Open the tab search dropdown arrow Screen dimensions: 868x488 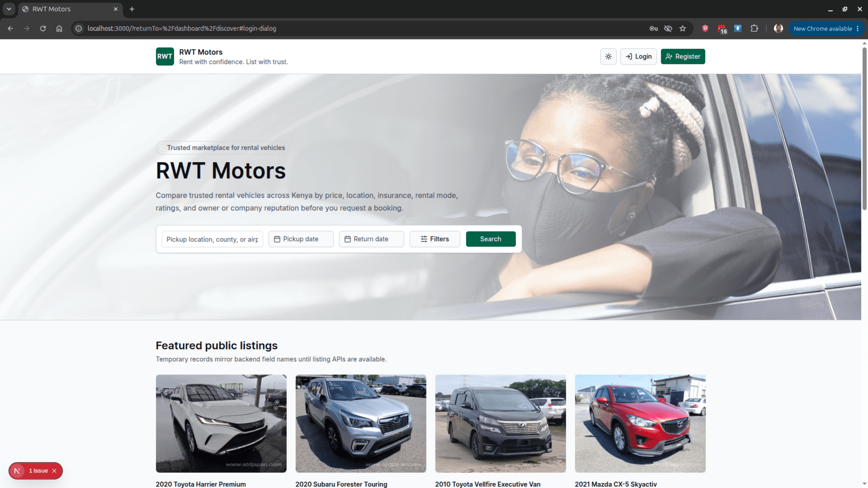click(9, 9)
